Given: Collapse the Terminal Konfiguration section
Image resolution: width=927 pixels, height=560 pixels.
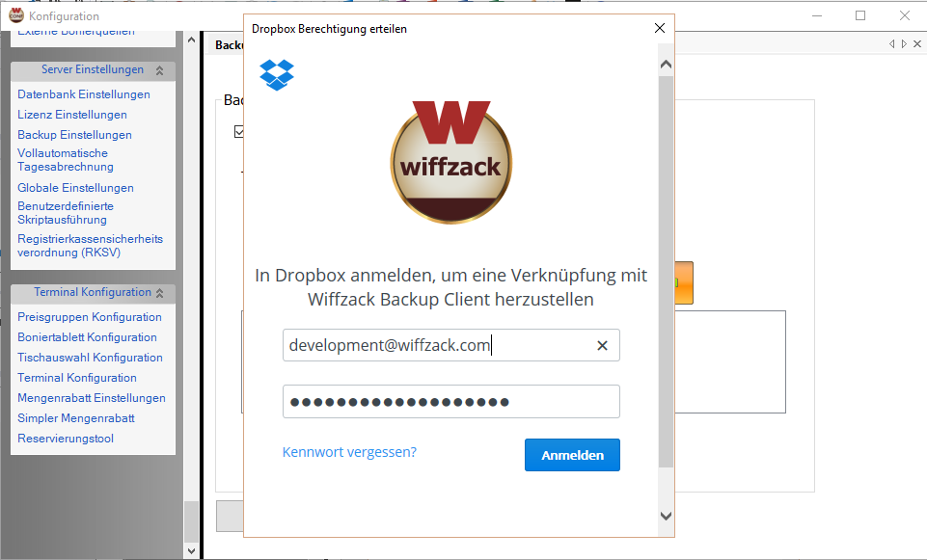Looking at the screenshot, I should tap(159, 293).
